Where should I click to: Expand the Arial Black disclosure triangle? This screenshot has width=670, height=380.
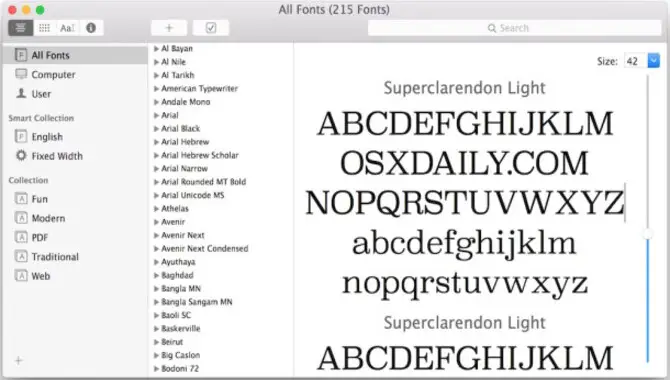click(156, 129)
